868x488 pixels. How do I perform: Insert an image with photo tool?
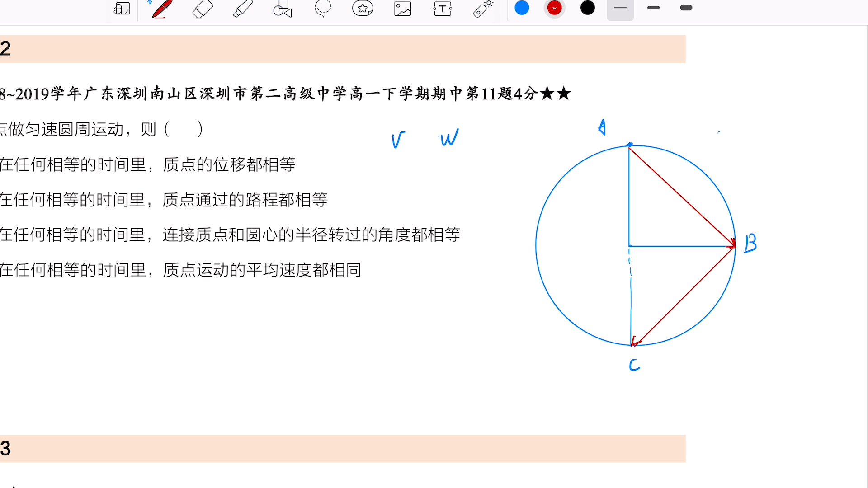[x=402, y=9]
